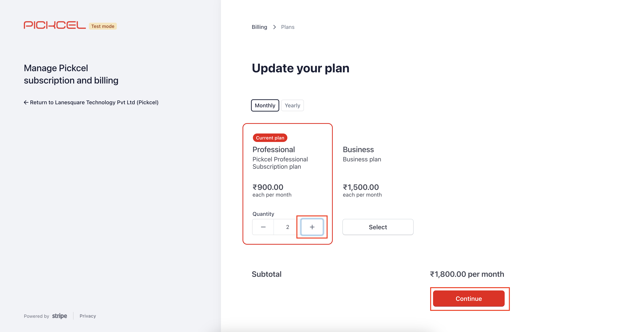This screenshot has width=644, height=332.
Task: Click the Stripe logo in footer
Action: click(59, 316)
